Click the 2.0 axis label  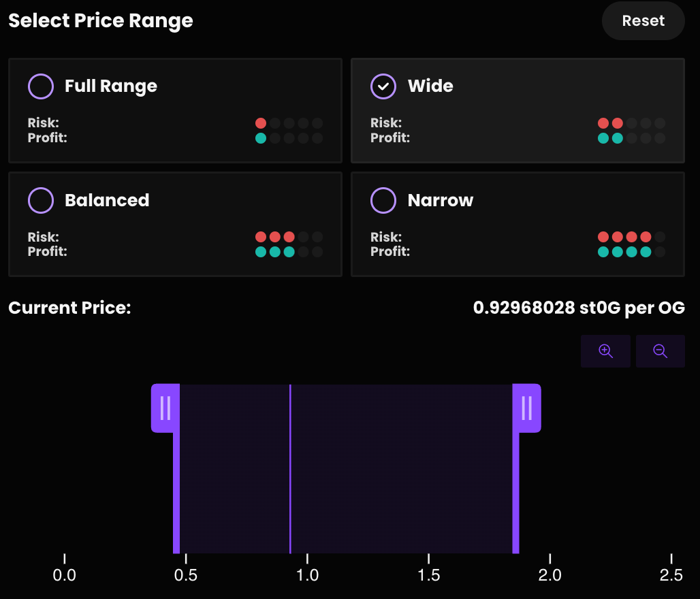point(550,575)
